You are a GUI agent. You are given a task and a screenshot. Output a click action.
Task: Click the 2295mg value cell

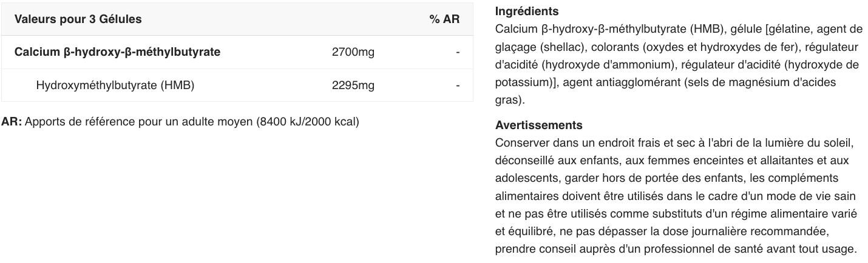[x=353, y=85]
